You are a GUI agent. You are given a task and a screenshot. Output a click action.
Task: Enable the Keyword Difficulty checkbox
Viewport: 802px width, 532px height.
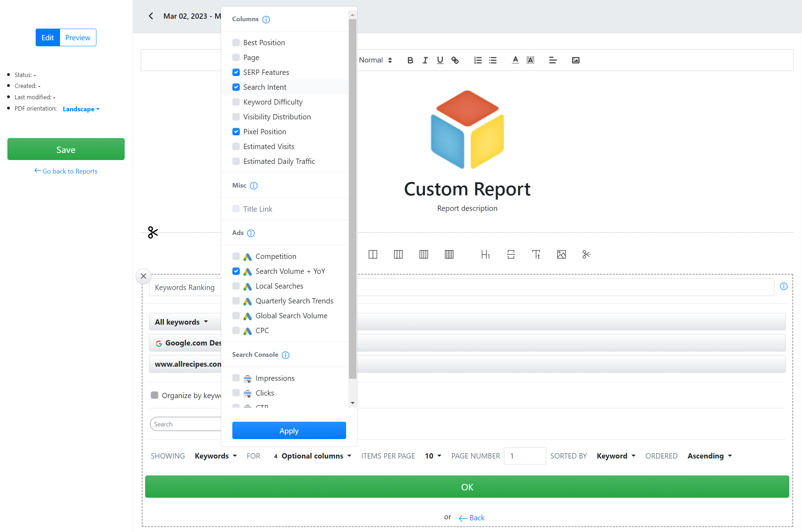pos(236,101)
